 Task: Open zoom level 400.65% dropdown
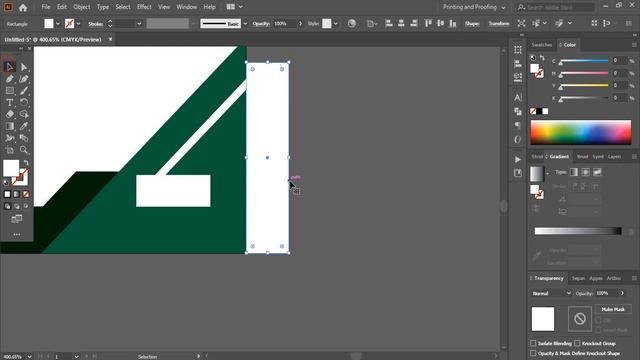point(29,356)
